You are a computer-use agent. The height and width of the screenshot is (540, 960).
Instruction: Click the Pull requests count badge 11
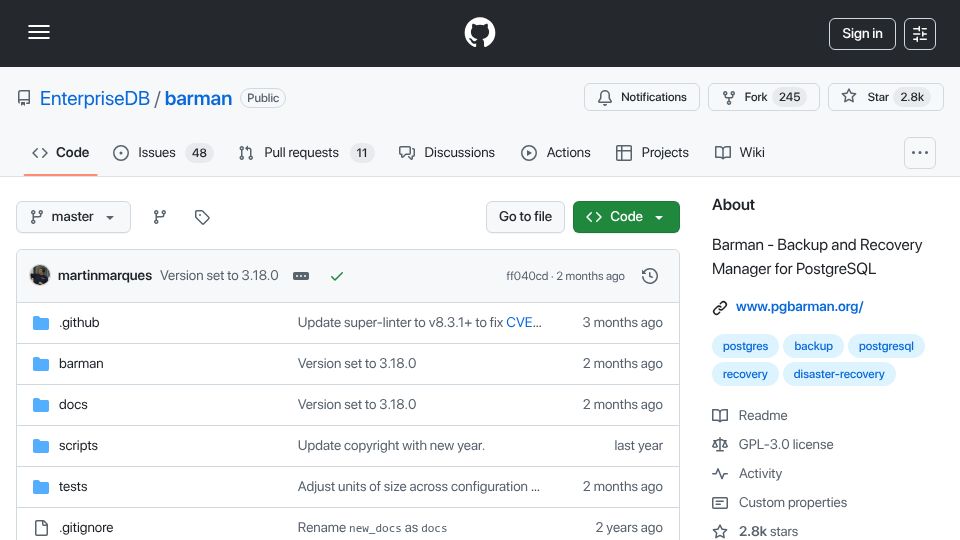[x=362, y=153]
